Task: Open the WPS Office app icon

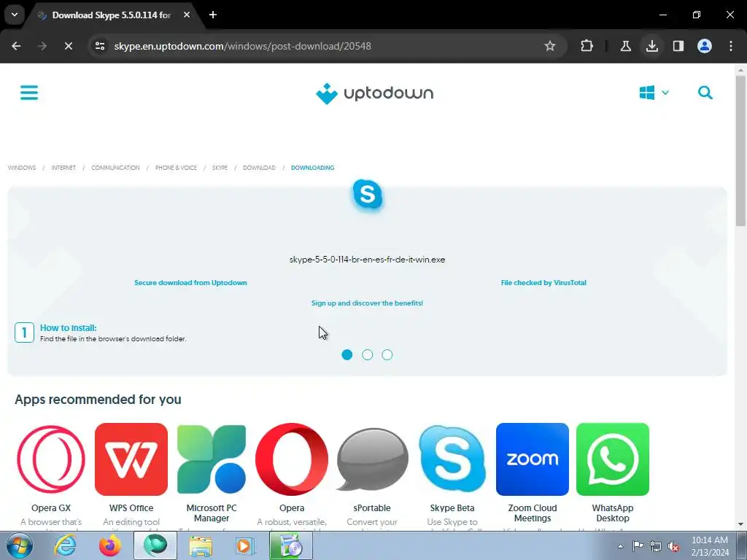Action: coord(131,459)
